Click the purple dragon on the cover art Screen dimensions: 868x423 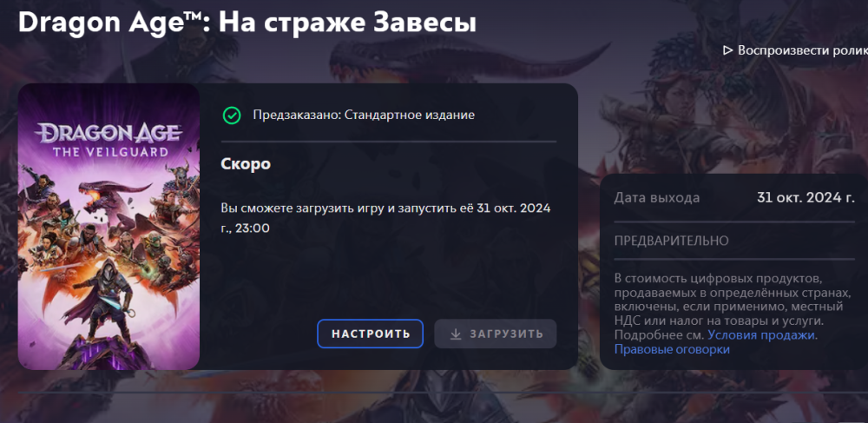point(108,193)
